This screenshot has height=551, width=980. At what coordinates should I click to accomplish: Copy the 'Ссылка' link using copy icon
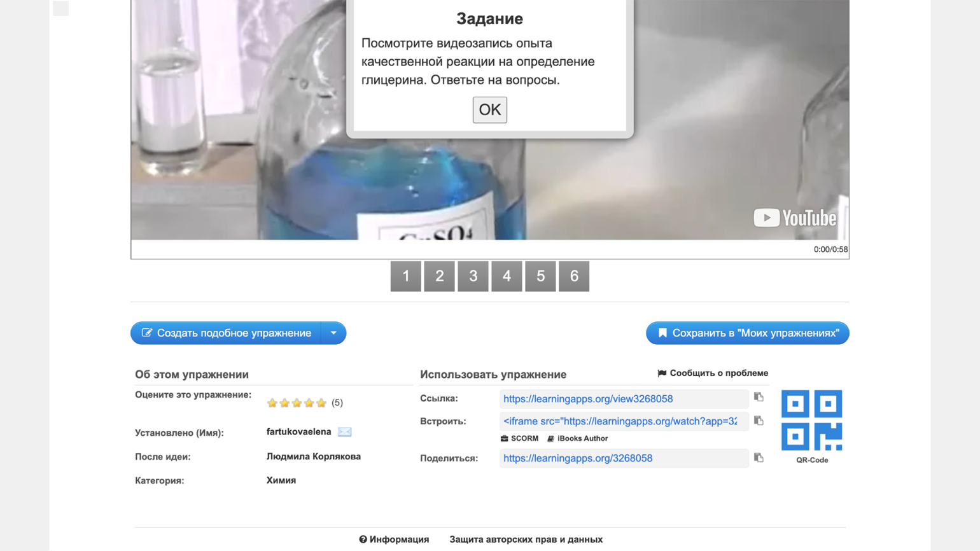759,397
